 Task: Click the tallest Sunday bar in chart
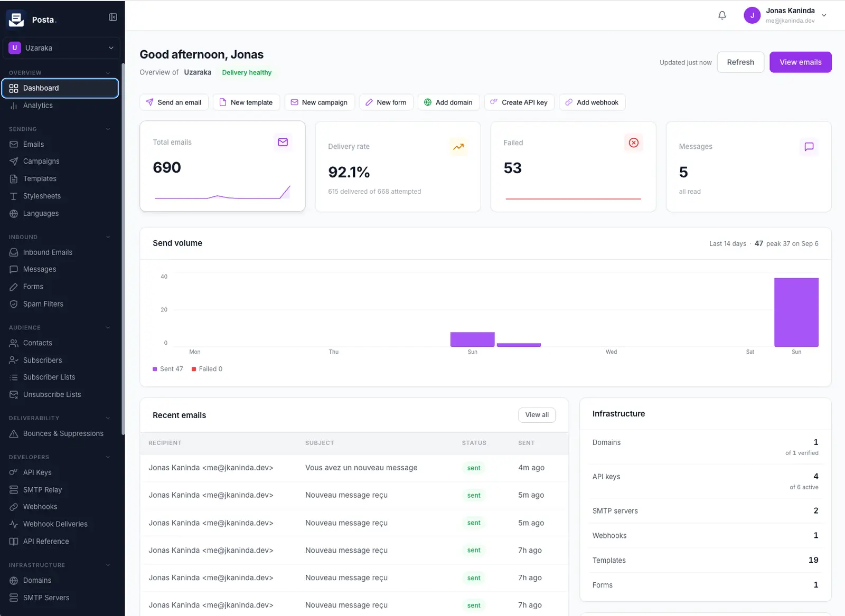pyautogui.click(x=796, y=312)
